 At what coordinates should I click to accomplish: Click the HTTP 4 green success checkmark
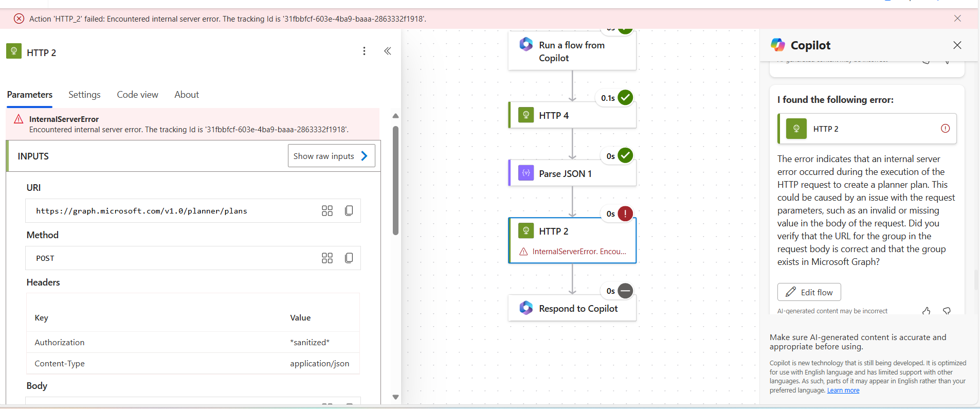click(x=625, y=97)
